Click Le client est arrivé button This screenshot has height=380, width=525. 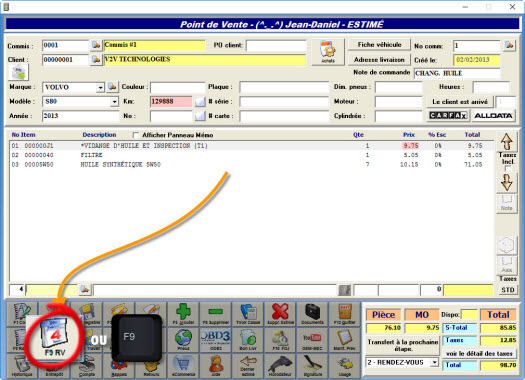(460, 101)
